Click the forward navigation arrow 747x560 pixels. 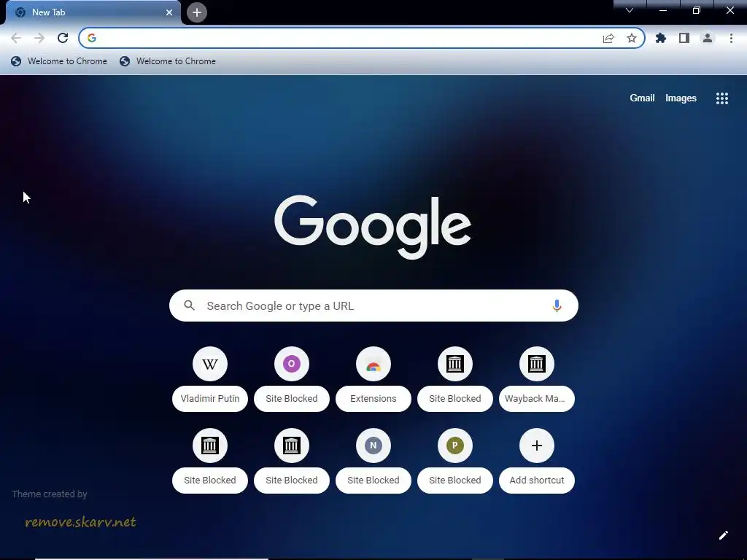tap(39, 38)
